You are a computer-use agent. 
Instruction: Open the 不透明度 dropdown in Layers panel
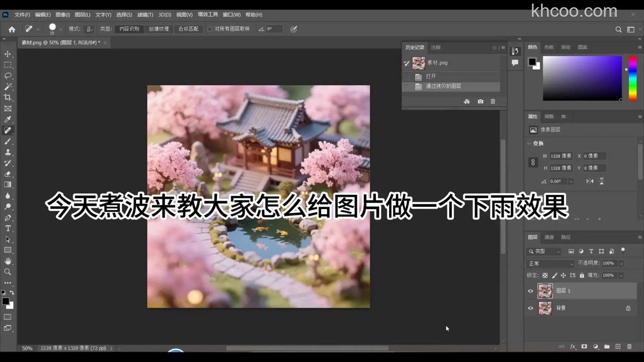pos(621,263)
